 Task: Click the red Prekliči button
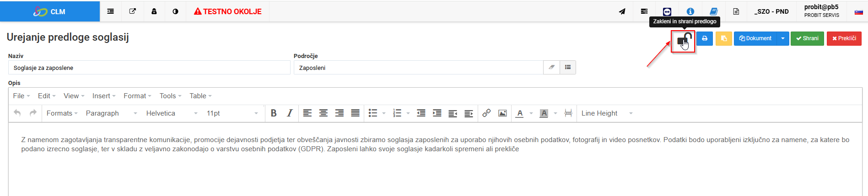tap(844, 38)
